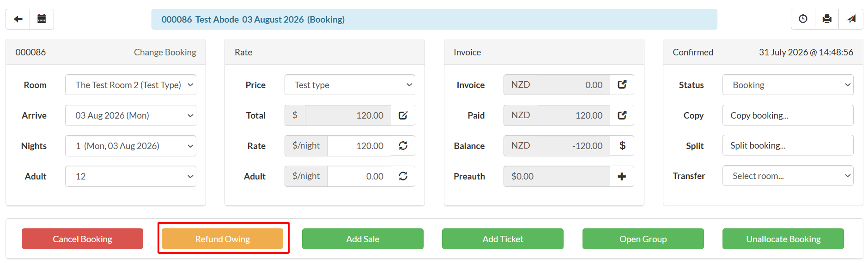This screenshot has width=868, height=263.
Task: Click the Change Booking link
Action: click(165, 52)
